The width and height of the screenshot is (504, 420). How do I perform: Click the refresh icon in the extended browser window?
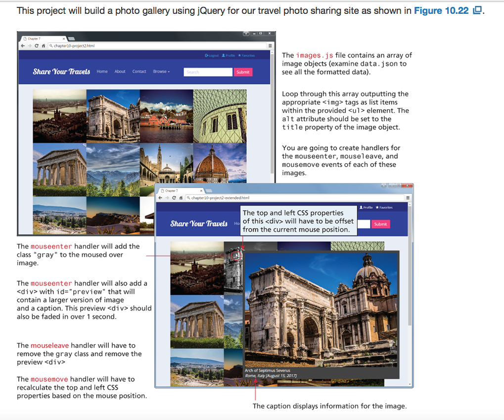pos(174,198)
